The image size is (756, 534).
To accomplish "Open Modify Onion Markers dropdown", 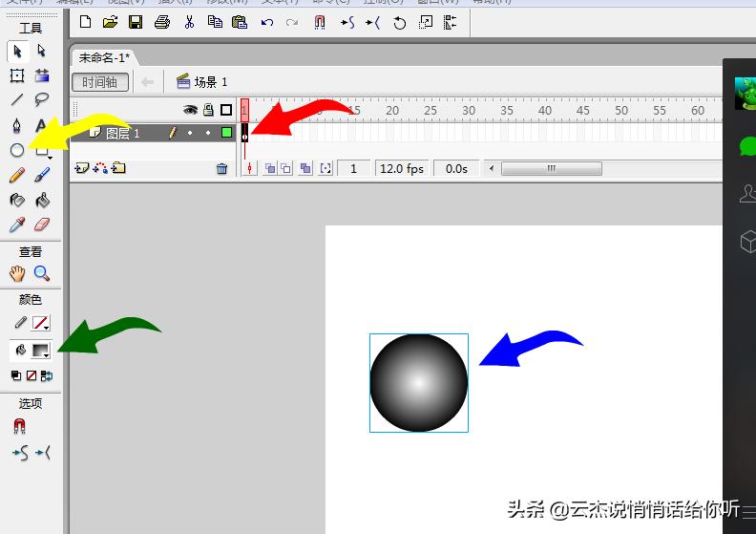I will [325, 168].
